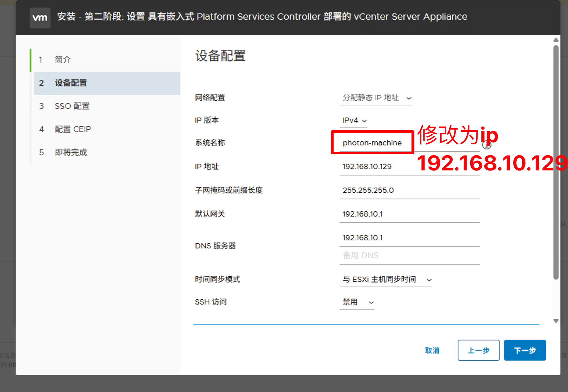Image resolution: width=568 pixels, height=392 pixels.
Task: Click the 上一步 previous button
Action: click(478, 350)
